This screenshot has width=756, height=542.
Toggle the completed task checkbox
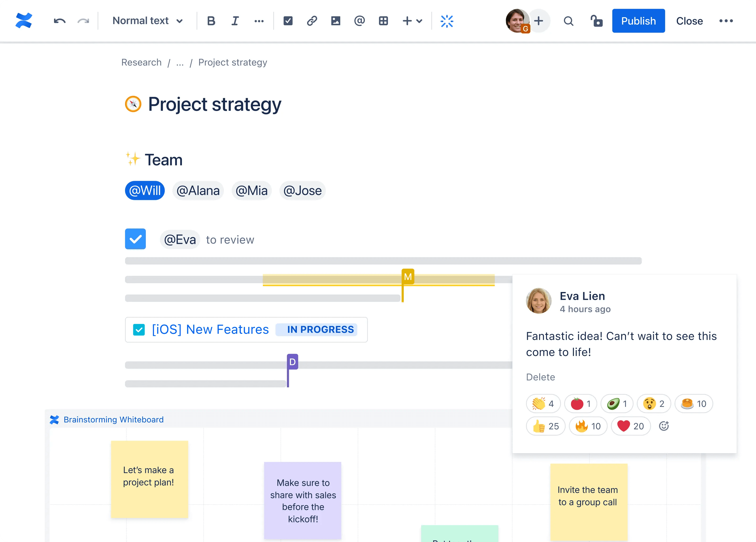pyautogui.click(x=136, y=239)
